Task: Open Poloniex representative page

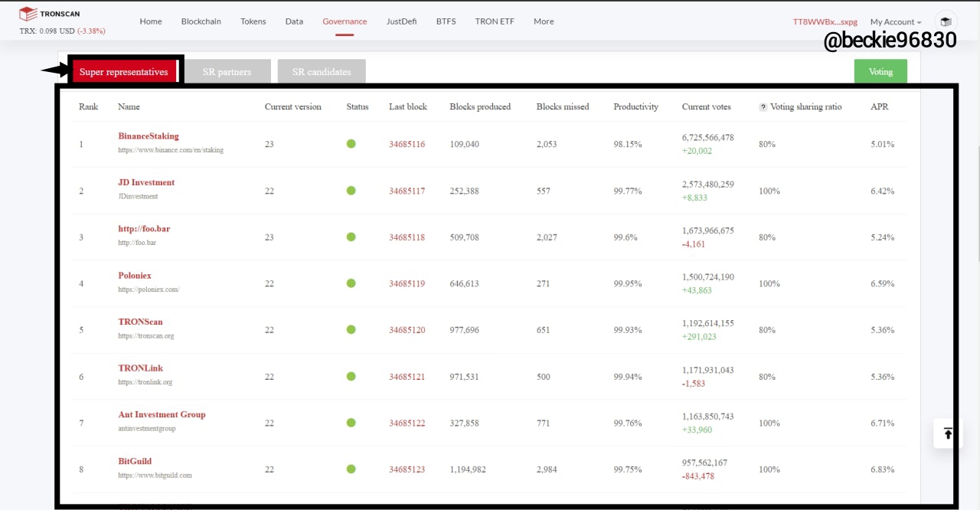Action: pyautogui.click(x=135, y=275)
